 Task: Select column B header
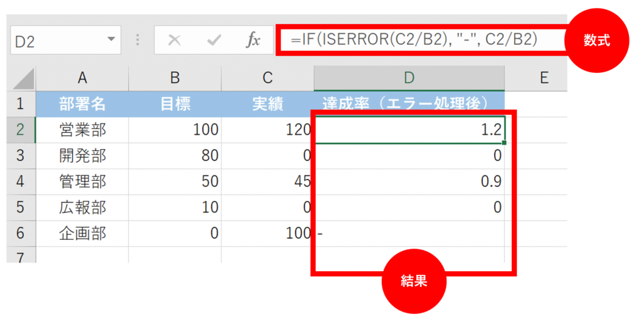pyautogui.click(x=175, y=78)
